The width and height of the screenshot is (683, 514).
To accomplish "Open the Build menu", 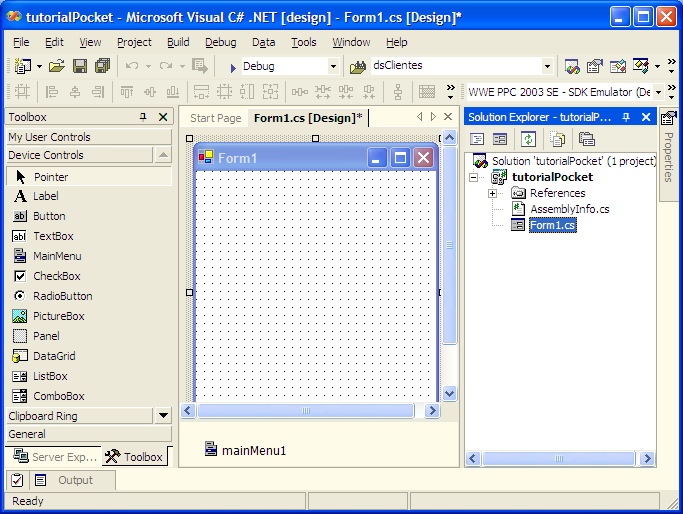I will (178, 42).
